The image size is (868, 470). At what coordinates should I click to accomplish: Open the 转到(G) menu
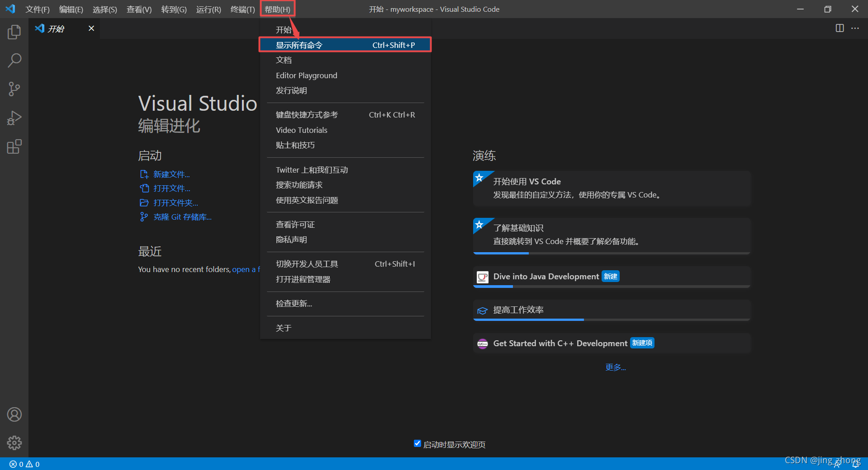point(174,9)
